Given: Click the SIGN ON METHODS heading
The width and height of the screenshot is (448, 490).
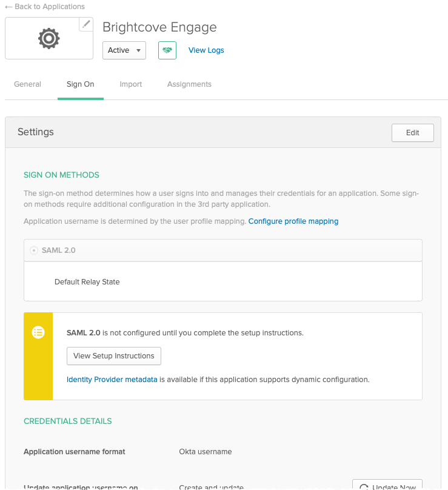Looking at the screenshot, I should tap(61, 175).
